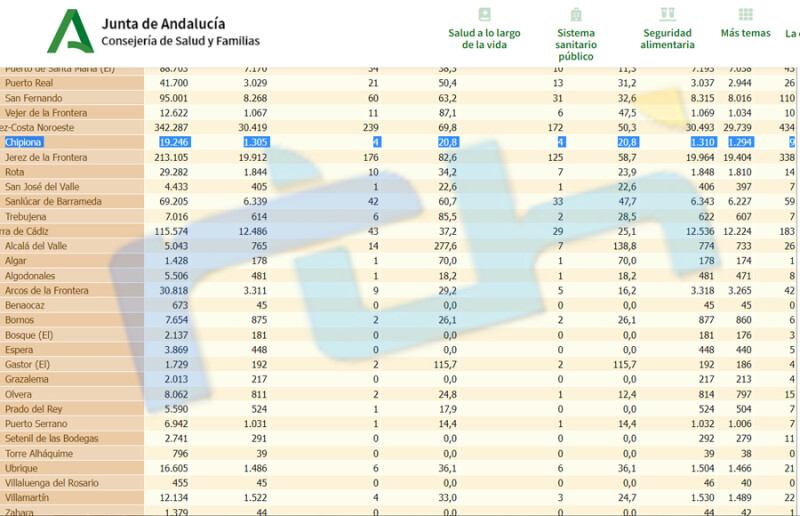Select the Sanlúcar de Barrameda row
Image resolution: width=800 pixels, height=516 pixels.
point(53,202)
